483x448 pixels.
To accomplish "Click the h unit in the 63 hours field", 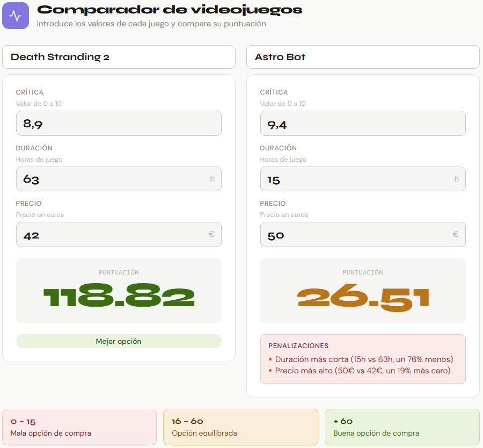I will pyautogui.click(x=212, y=179).
